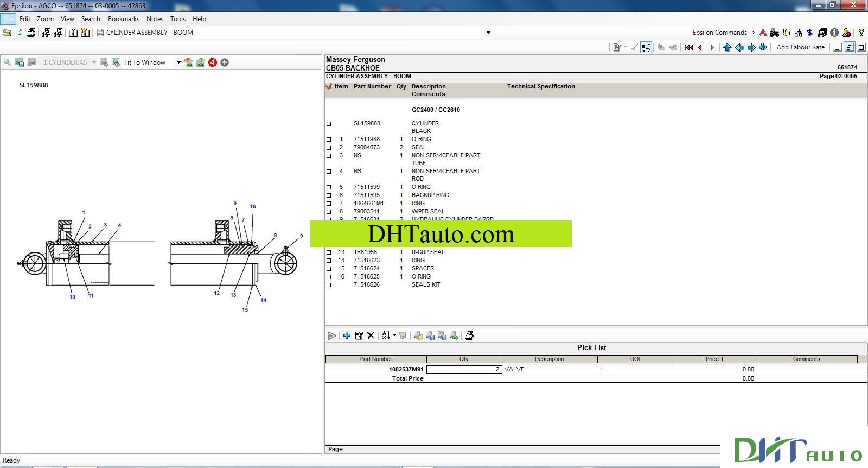
Task: Open the Bookmarks menu
Action: coord(124,19)
